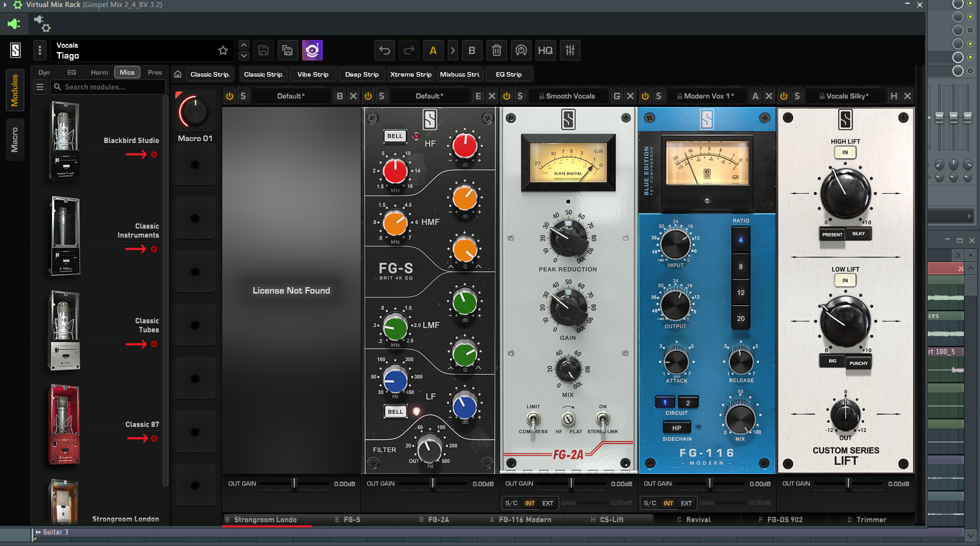Toggle the LF BELL button on FG-S
980x546 pixels.
coord(395,411)
